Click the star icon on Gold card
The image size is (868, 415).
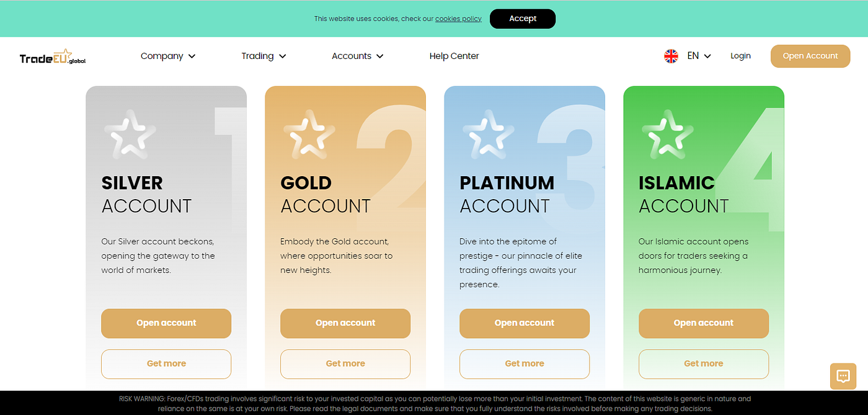[x=309, y=134]
